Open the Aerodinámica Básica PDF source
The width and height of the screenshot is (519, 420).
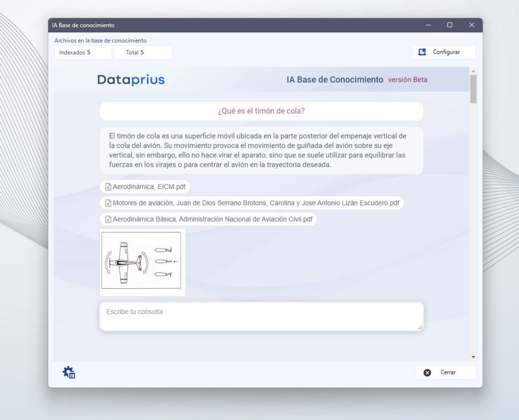coord(208,219)
